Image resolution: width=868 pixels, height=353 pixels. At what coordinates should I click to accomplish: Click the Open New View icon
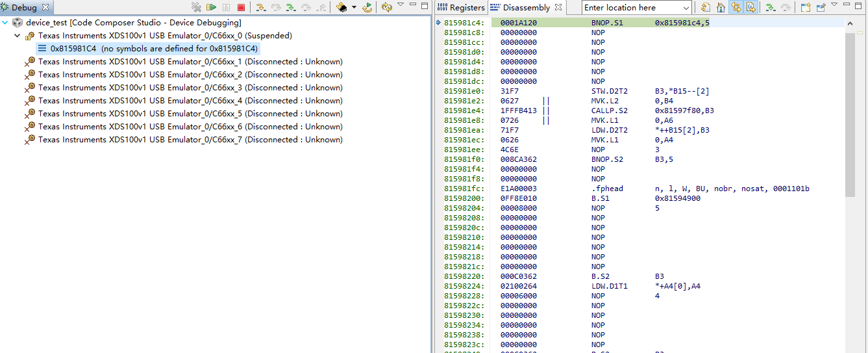click(x=806, y=8)
